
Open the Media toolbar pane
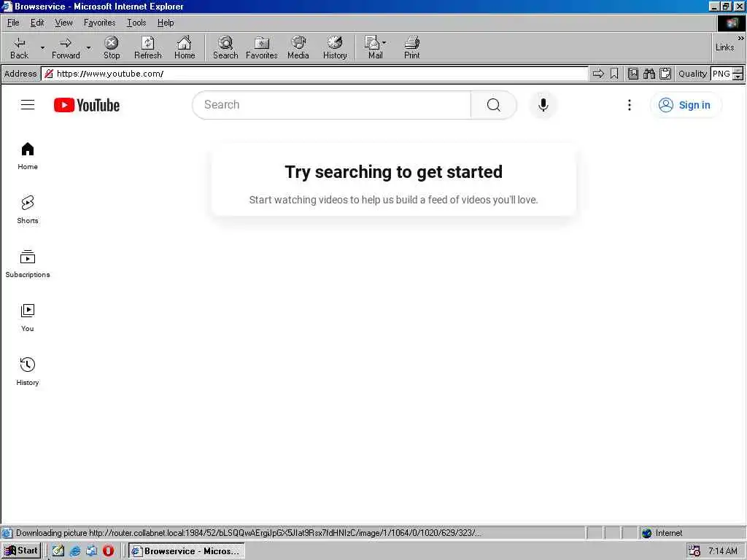pos(298,48)
